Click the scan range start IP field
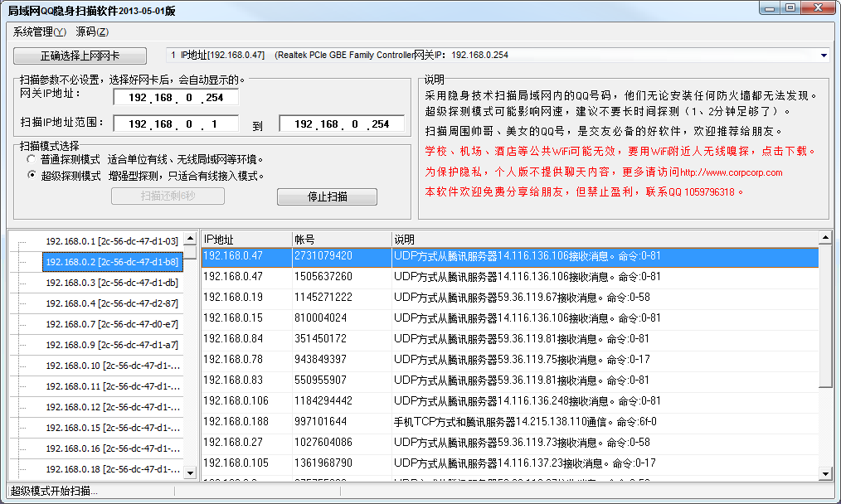This screenshot has width=841, height=504. 176,124
